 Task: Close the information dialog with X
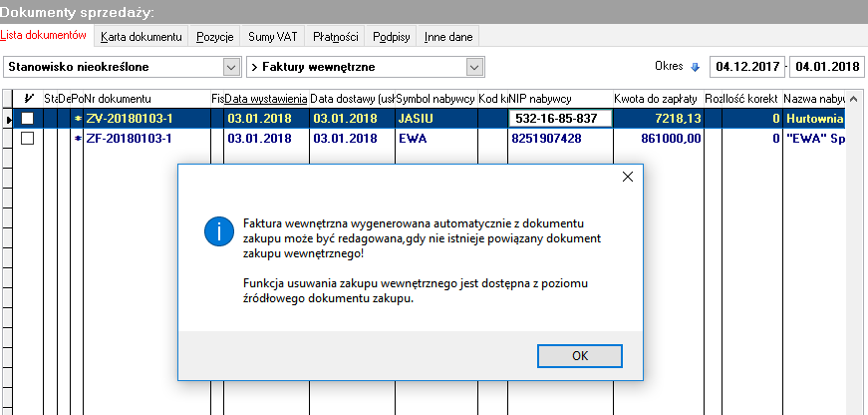tap(627, 177)
